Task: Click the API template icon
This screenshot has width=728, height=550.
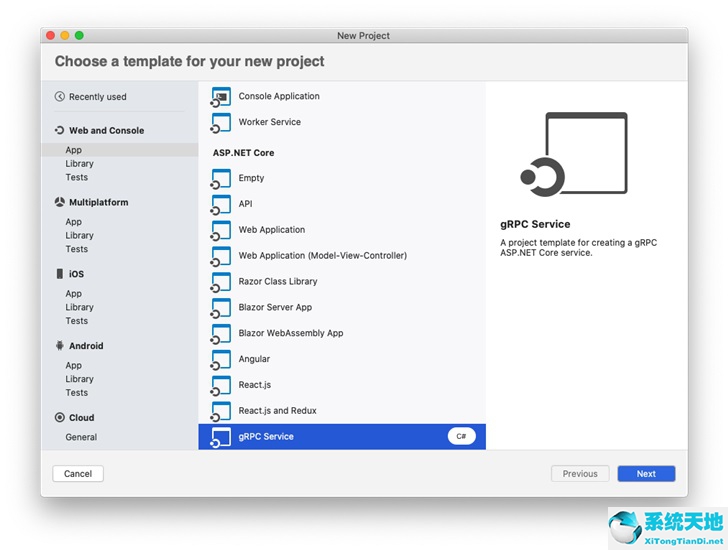Action: pos(221,205)
